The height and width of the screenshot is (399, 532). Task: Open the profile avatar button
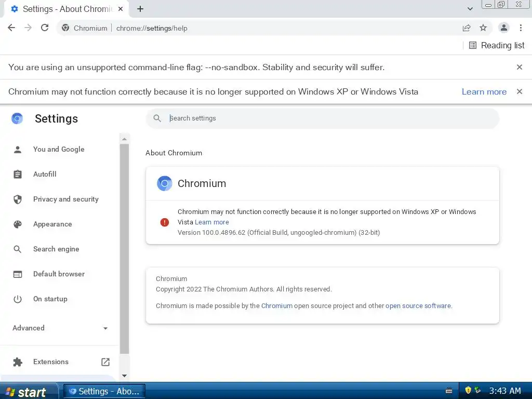pos(504,28)
